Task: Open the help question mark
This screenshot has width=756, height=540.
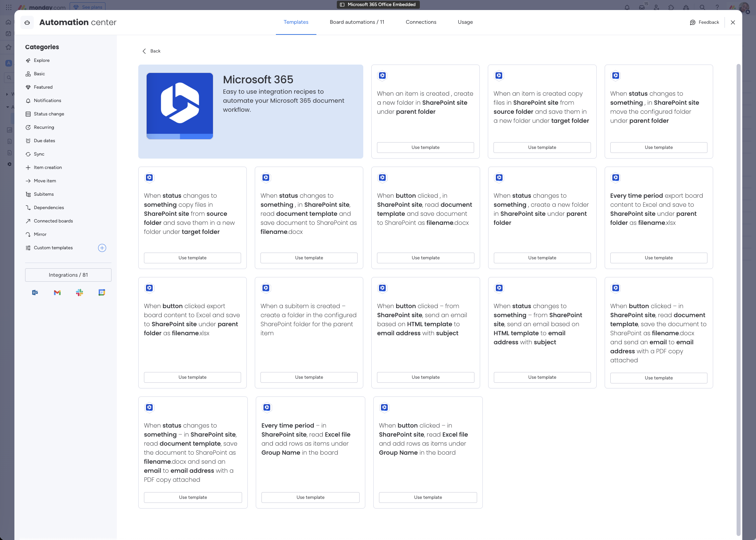Action: [x=716, y=7]
